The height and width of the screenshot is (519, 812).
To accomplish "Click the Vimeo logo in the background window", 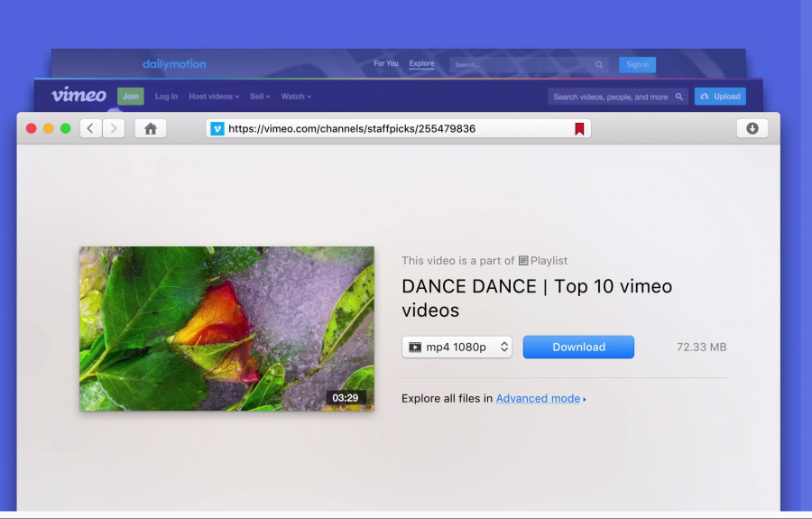I will coord(78,96).
